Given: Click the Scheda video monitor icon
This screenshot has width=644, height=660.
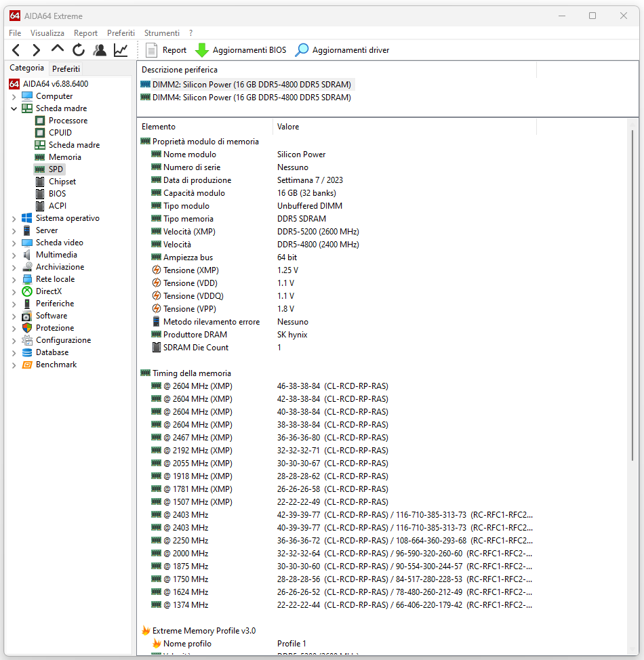Looking at the screenshot, I should pyautogui.click(x=27, y=243).
